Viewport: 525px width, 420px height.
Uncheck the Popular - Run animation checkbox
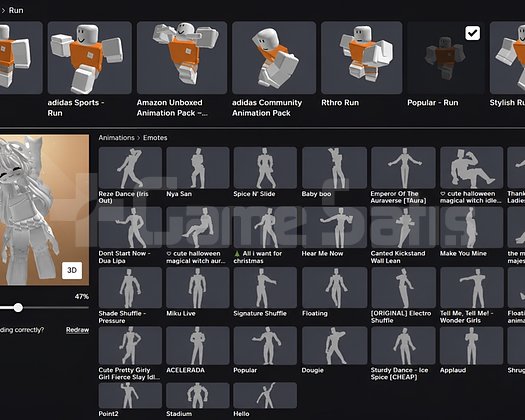click(472, 33)
